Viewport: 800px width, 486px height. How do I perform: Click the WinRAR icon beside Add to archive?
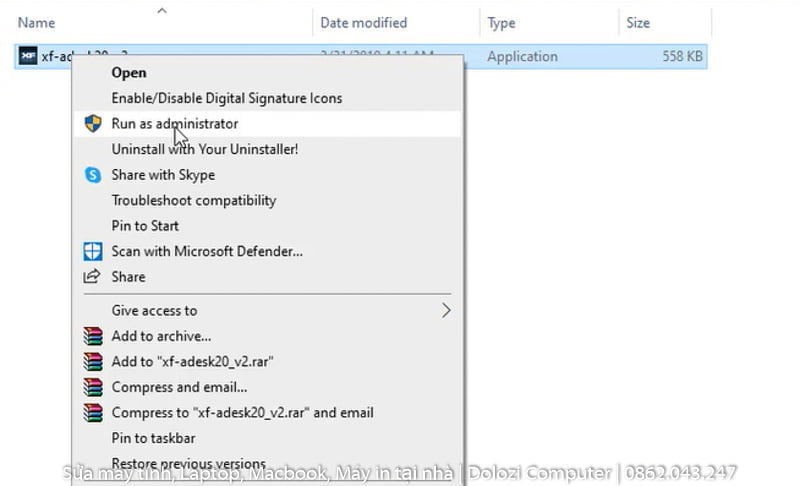click(93, 337)
